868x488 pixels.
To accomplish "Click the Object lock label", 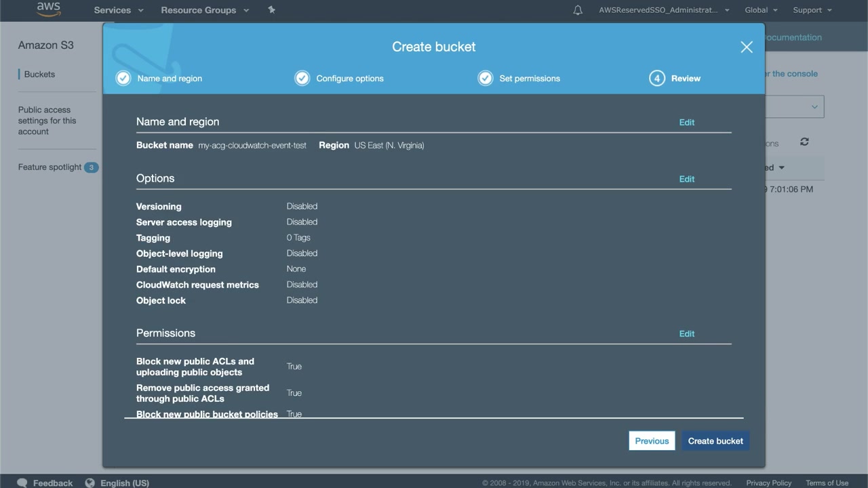I will 161,300.
